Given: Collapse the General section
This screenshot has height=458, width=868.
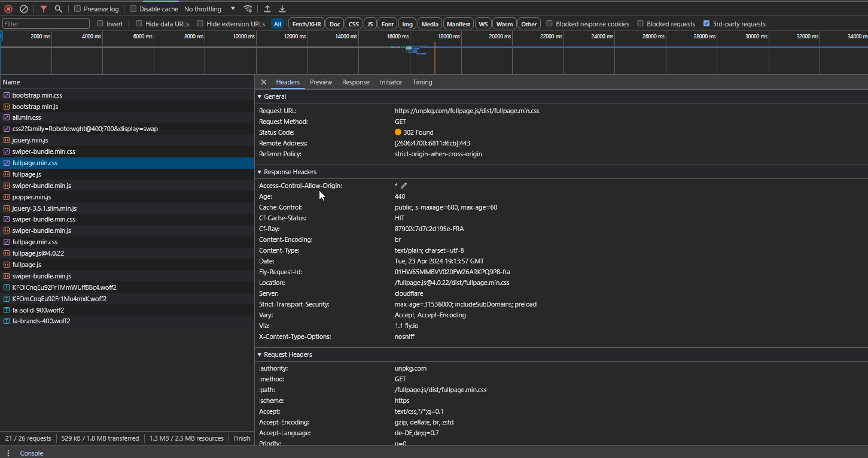Looking at the screenshot, I should pyautogui.click(x=260, y=96).
